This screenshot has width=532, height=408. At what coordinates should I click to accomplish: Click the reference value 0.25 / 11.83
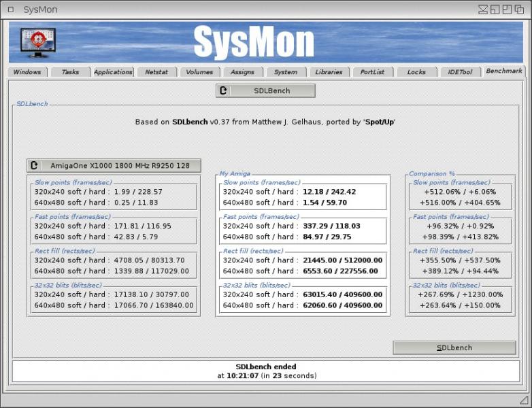click(x=135, y=203)
